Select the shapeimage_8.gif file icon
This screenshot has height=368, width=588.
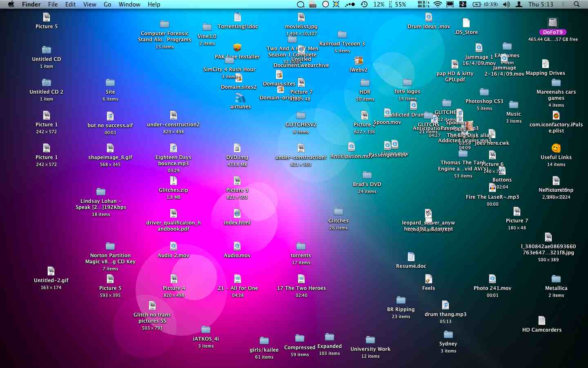coord(110,148)
